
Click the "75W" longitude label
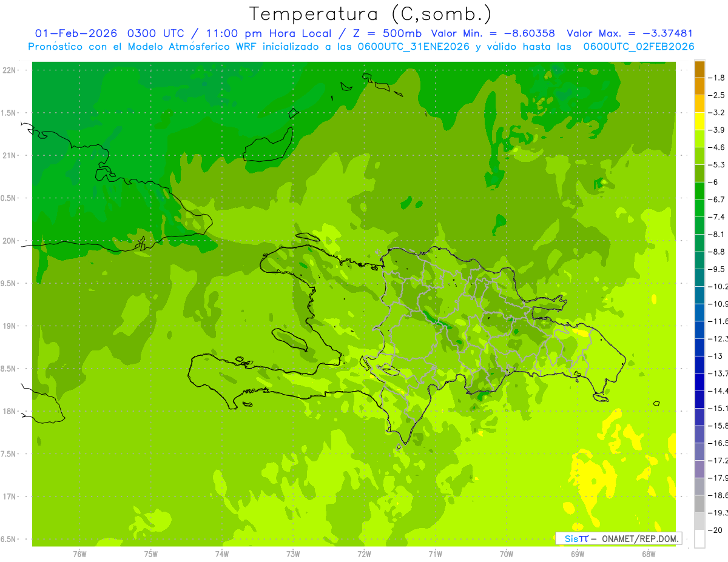pyautogui.click(x=151, y=554)
